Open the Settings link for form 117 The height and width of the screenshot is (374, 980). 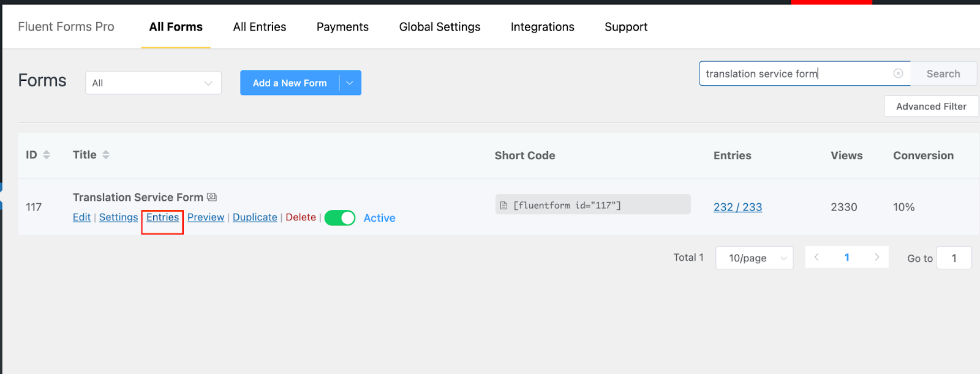119,217
